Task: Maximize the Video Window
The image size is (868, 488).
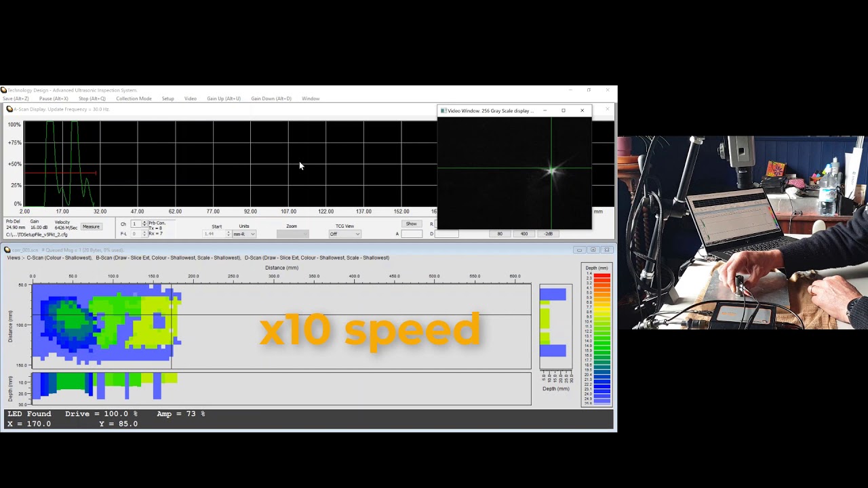Action: click(563, 110)
